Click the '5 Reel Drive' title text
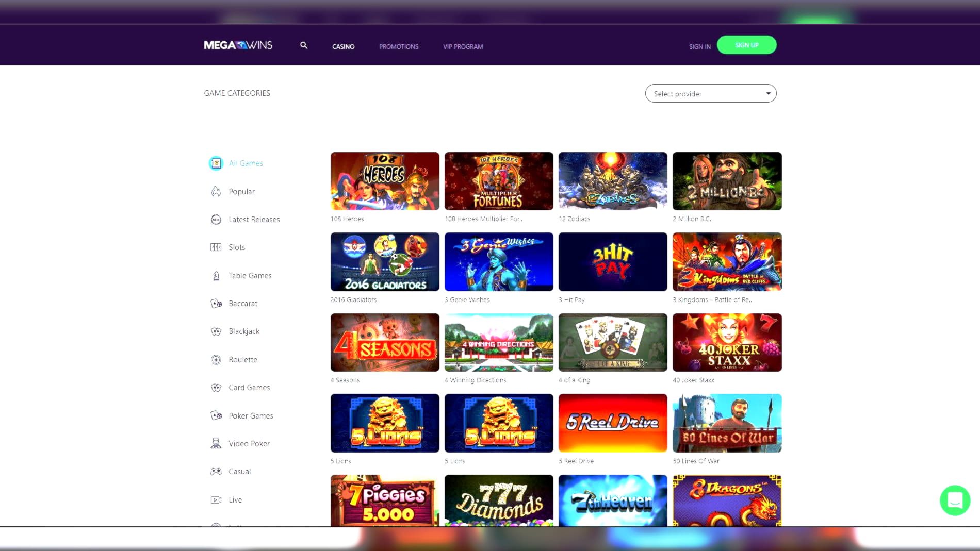Viewport: 980px width, 551px height. pos(576,461)
